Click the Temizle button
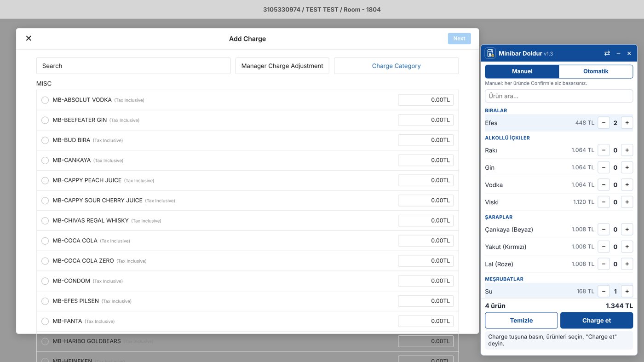Image resolution: width=644 pixels, height=362 pixels. coord(521,321)
